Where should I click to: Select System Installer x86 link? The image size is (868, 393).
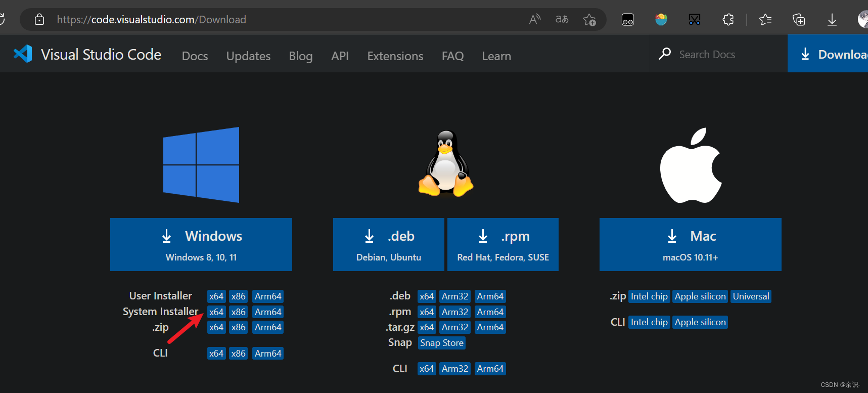239,312
